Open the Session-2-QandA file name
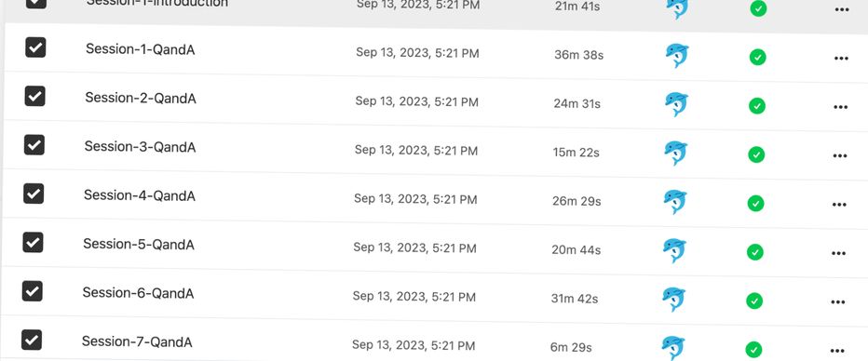This screenshot has width=868, height=361. (141, 99)
